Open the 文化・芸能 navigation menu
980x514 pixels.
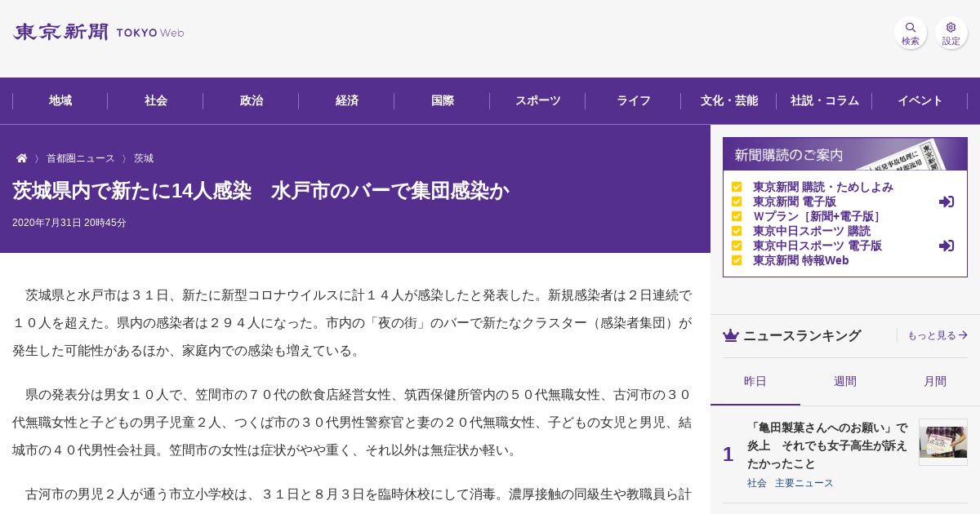pos(729,100)
